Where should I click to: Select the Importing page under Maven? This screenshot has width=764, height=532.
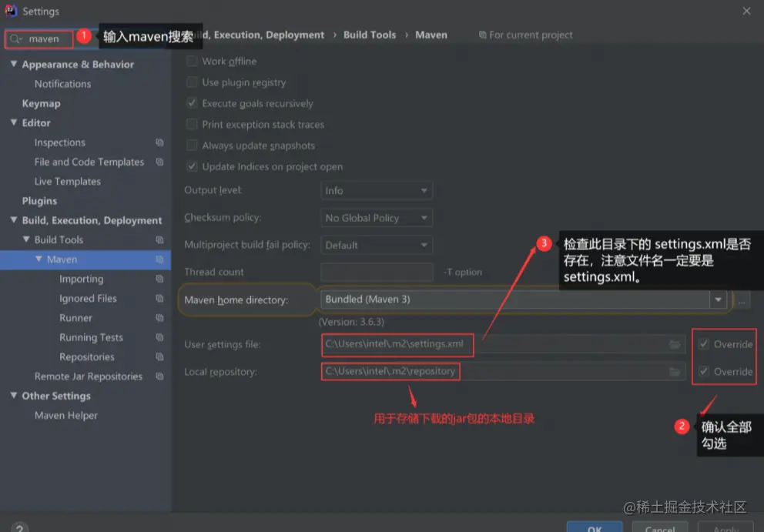[x=82, y=279]
